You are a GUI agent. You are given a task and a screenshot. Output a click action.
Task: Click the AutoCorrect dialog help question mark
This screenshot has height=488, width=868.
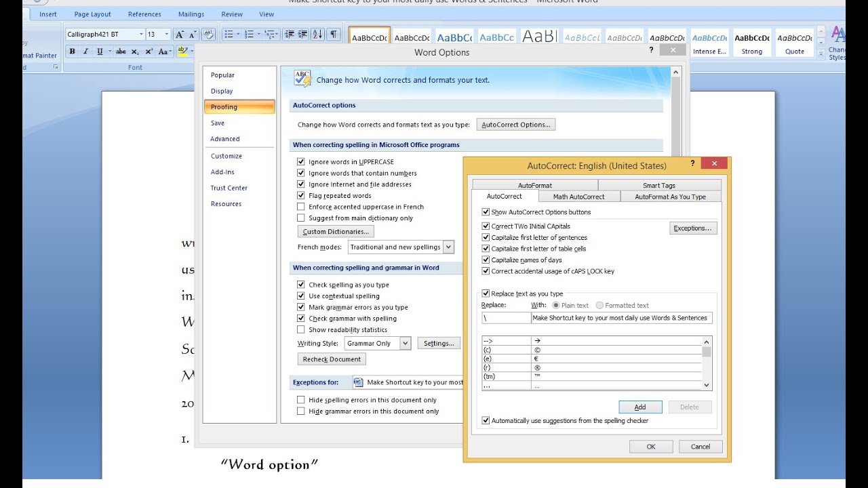[x=692, y=163]
